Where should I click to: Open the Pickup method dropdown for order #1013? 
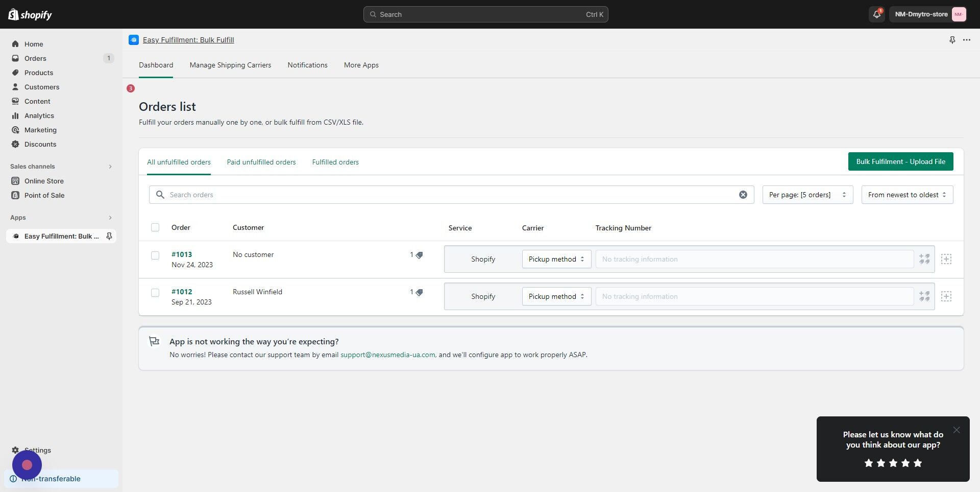[556, 259]
